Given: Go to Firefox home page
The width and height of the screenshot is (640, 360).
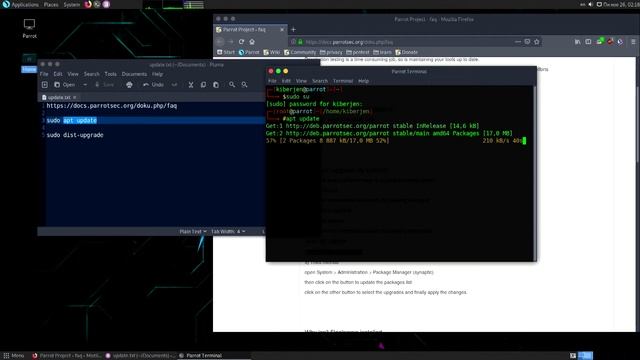Looking at the screenshot, I should pos(252,42).
